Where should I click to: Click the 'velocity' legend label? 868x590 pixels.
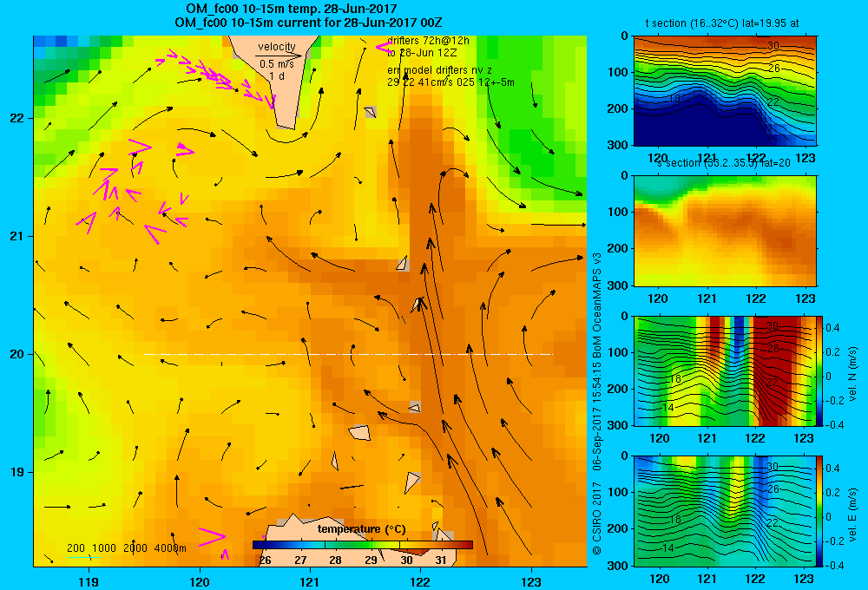click(277, 47)
